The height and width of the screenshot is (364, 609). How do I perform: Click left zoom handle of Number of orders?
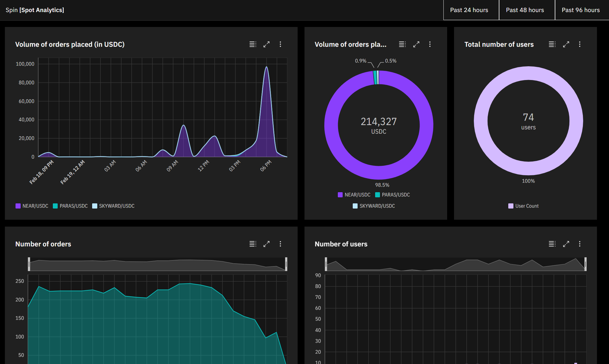click(x=29, y=264)
